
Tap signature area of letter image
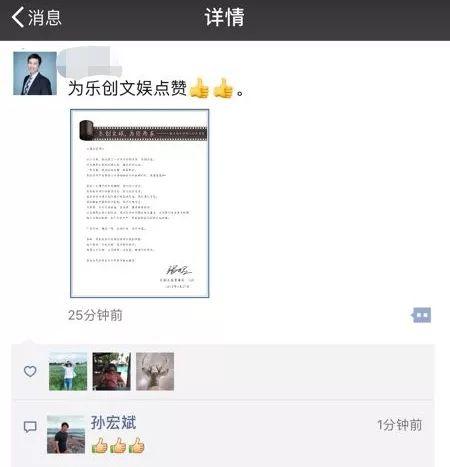(x=179, y=270)
